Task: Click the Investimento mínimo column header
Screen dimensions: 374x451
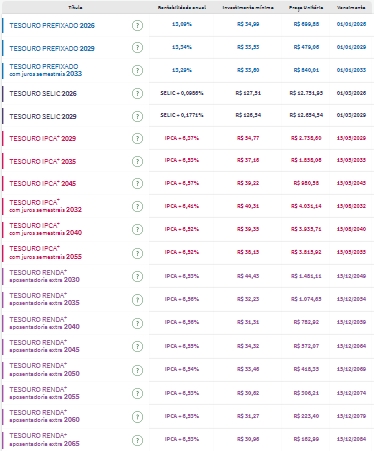Action: pos(248,7)
